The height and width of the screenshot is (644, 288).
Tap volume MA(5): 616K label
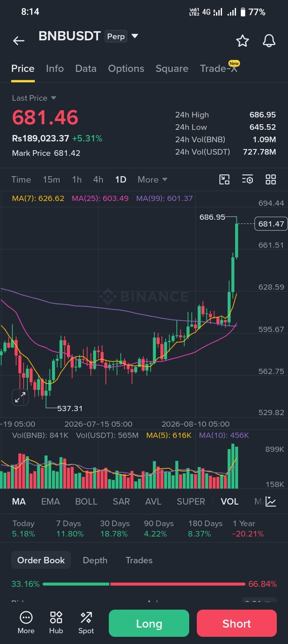[x=169, y=435]
